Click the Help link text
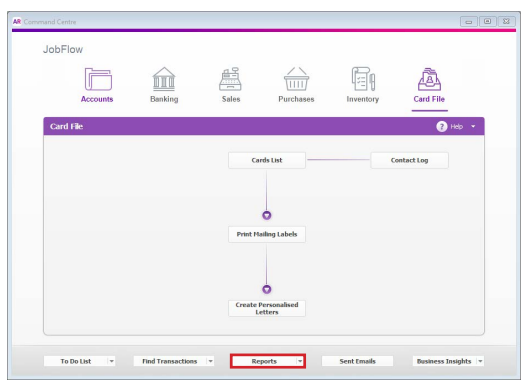This screenshot has height=384, width=528. click(x=457, y=127)
